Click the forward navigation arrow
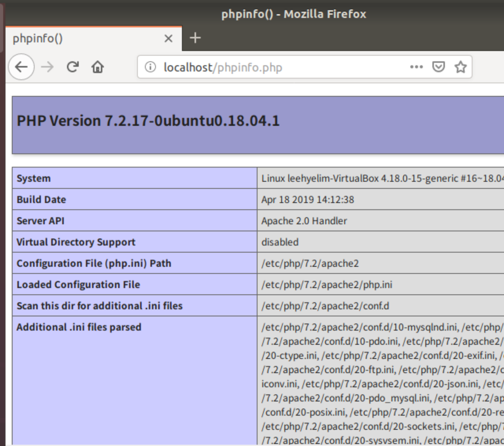The image size is (504, 446). [47, 67]
